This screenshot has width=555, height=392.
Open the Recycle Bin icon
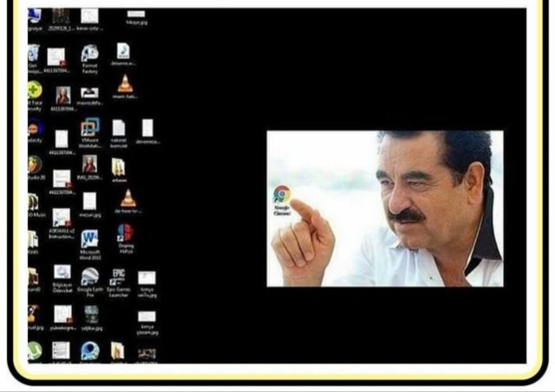34,53
